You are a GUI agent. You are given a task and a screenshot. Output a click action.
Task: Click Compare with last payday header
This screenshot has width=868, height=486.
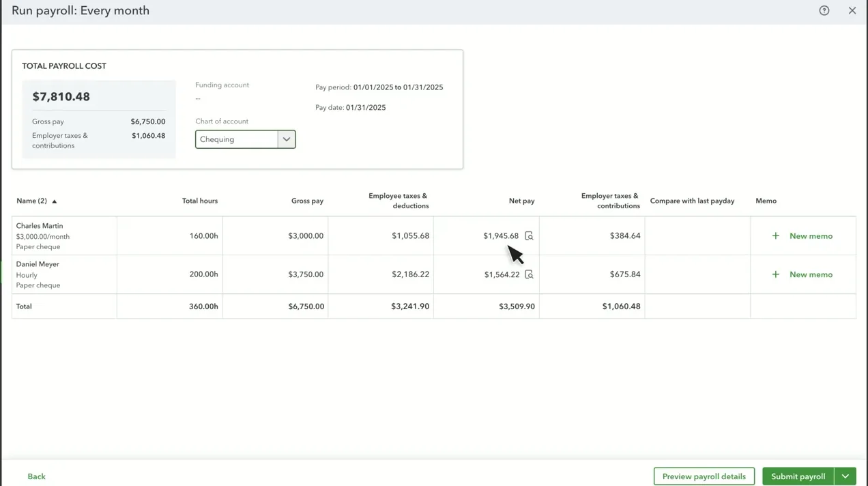coord(692,201)
